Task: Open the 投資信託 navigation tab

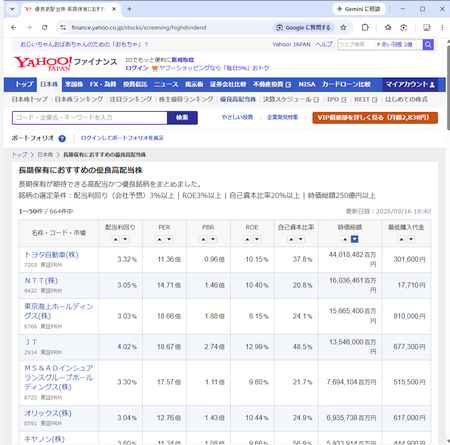Action: click(x=135, y=85)
